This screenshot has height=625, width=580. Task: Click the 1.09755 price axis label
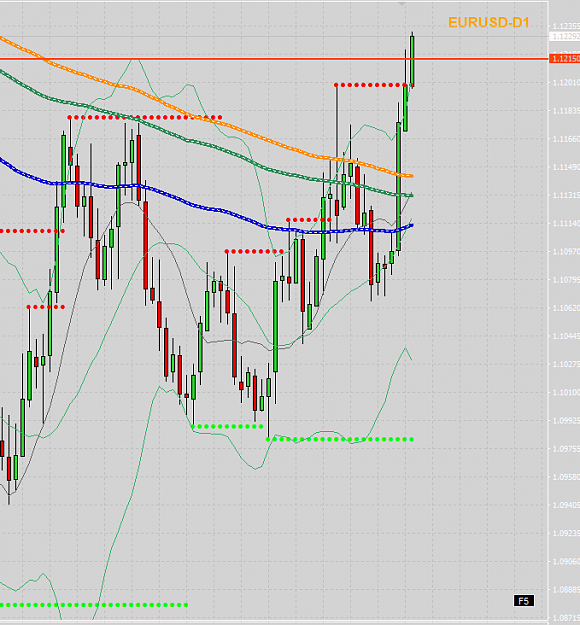(x=566, y=449)
